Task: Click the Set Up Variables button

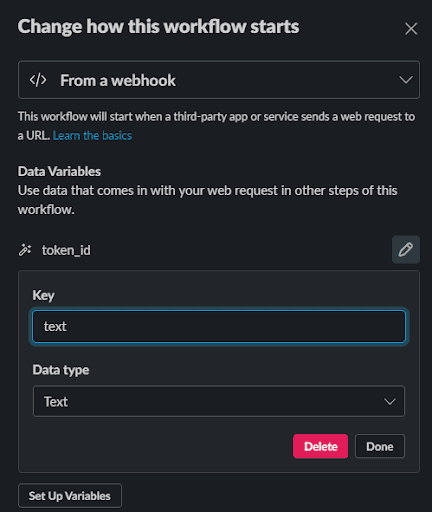Action: pos(70,496)
